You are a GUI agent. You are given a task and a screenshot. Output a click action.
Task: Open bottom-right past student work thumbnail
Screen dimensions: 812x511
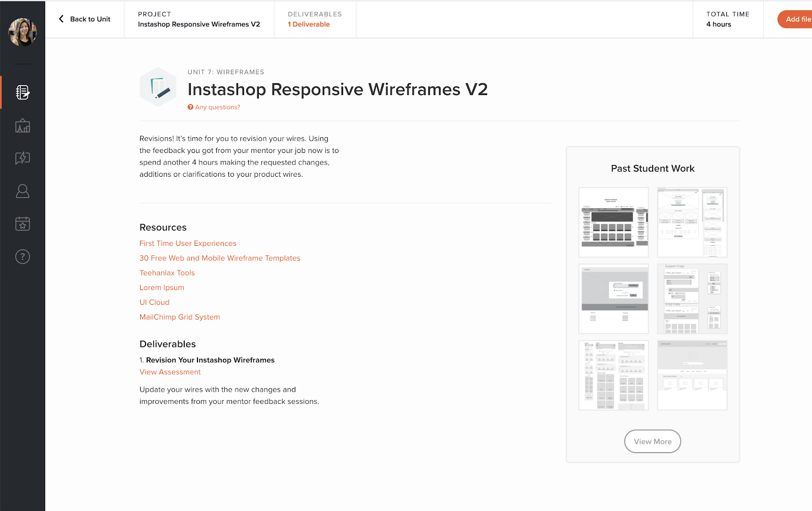(692, 375)
